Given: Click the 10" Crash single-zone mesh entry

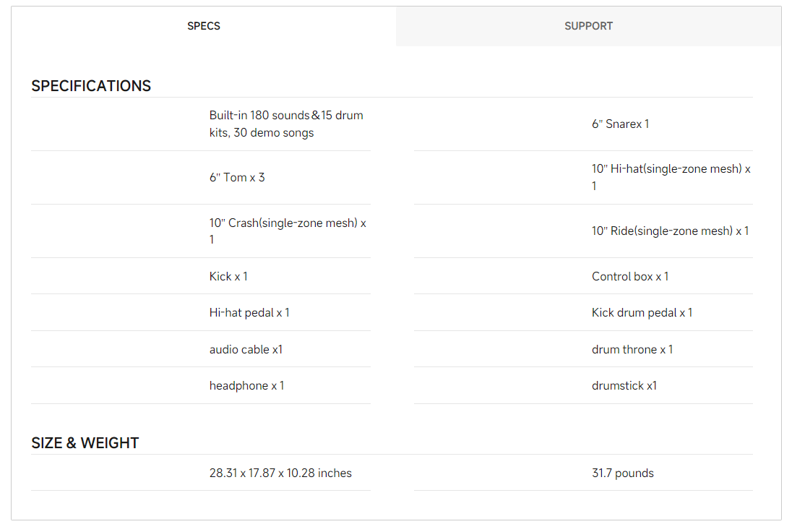Looking at the screenshot, I should (288, 231).
